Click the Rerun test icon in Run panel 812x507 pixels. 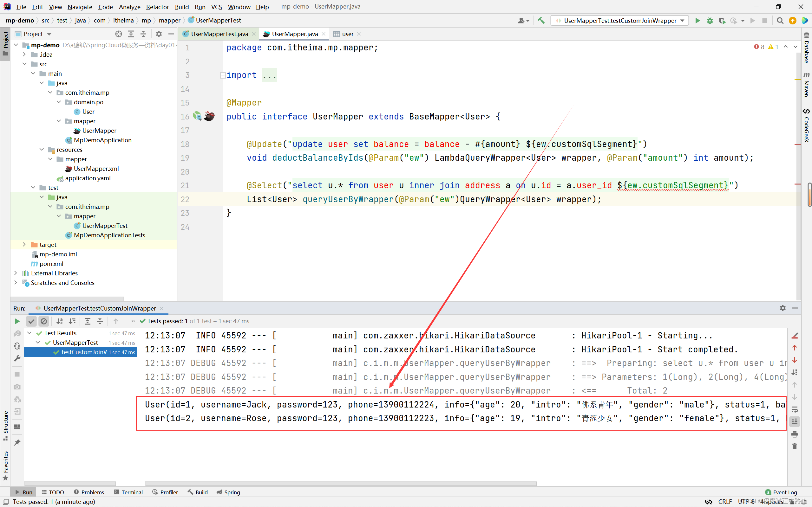[17, 321]
